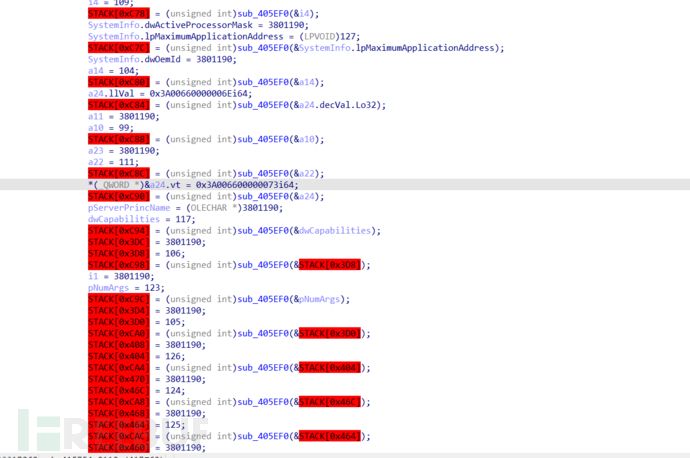Select variable a22 assigned 111
690x458 pixels.
(x=95, y=162)
